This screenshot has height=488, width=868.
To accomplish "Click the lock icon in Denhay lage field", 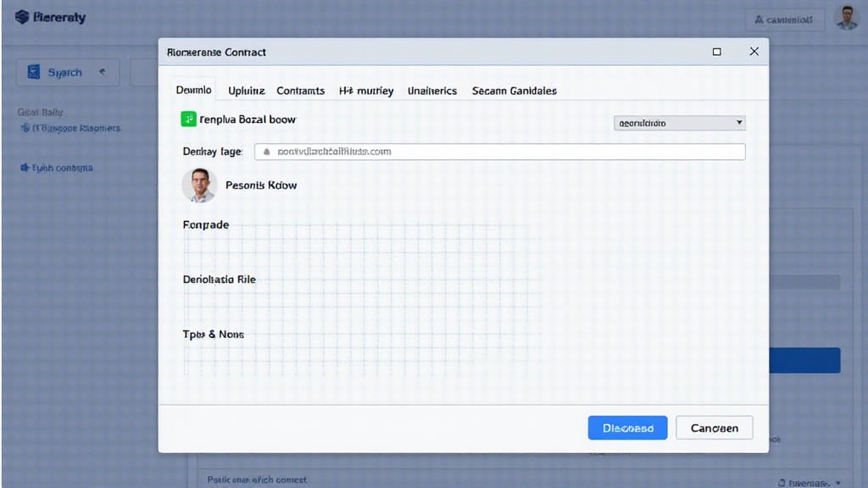I will (266, 152).
